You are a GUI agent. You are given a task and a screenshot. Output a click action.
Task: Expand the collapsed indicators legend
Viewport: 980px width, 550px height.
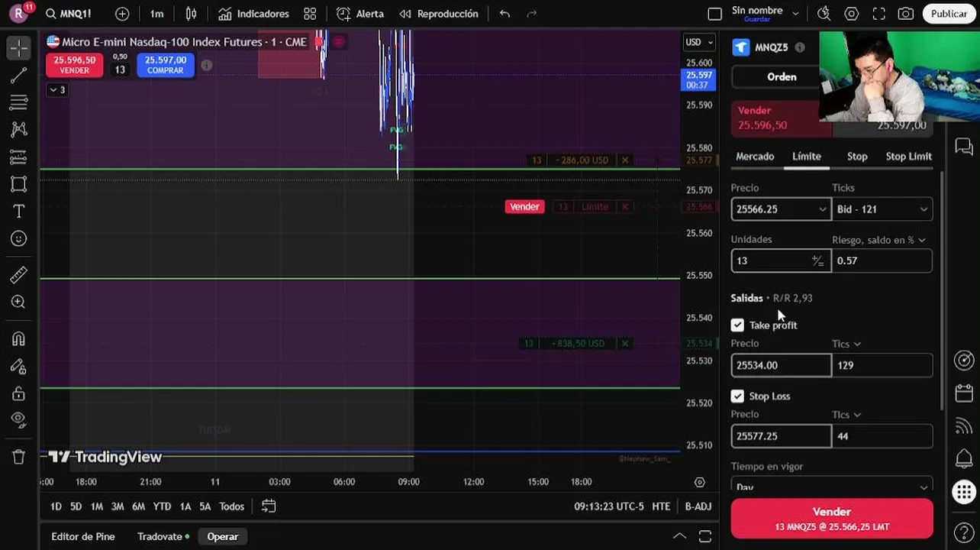click(57, 90)
